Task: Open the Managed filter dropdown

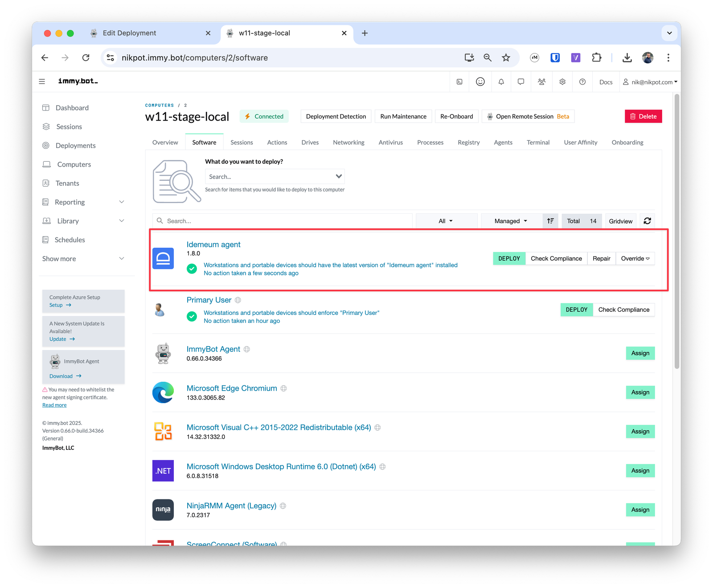Action: pyautogui.click(x=511, y=221)
